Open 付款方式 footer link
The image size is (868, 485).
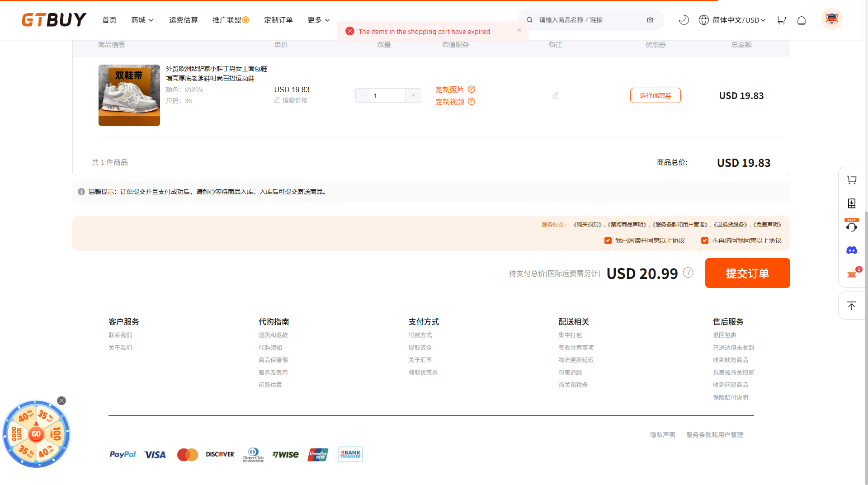[x=420, y=335]
